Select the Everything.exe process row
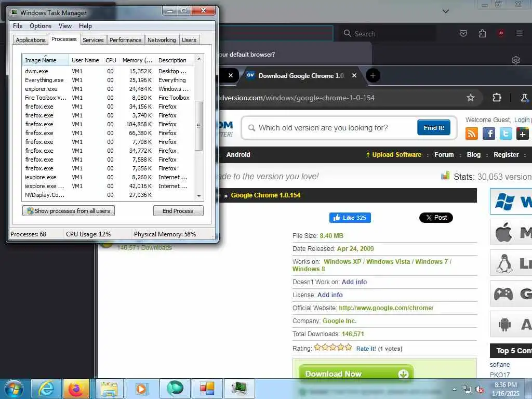 pos(109,80)
